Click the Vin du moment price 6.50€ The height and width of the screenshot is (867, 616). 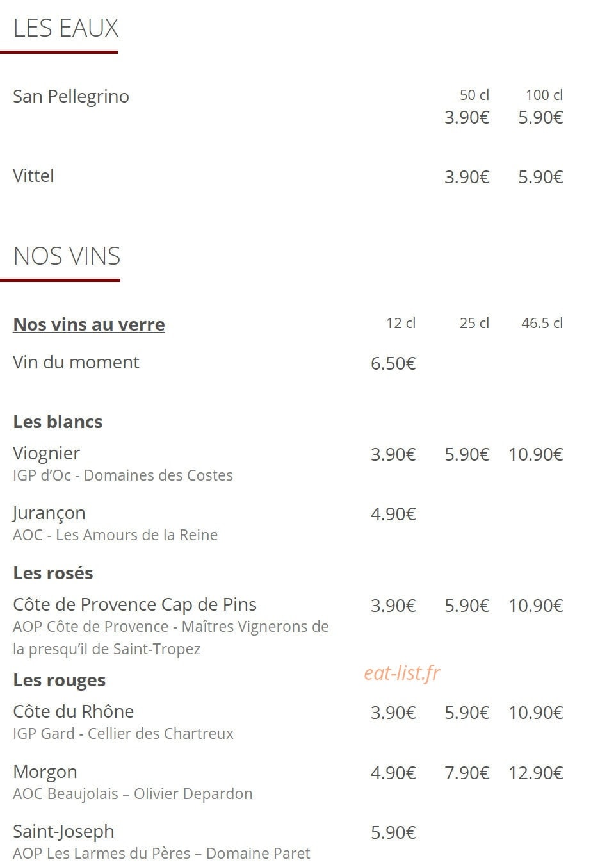pyautogui.click(x=393, y=363)
